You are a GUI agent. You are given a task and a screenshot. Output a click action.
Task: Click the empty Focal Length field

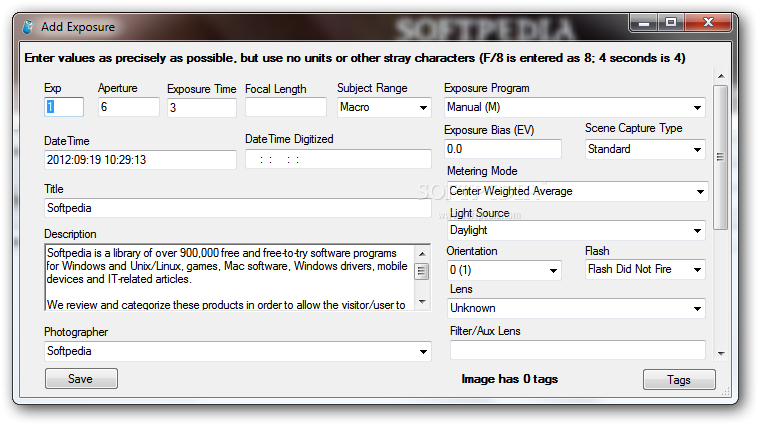[286, 107]
